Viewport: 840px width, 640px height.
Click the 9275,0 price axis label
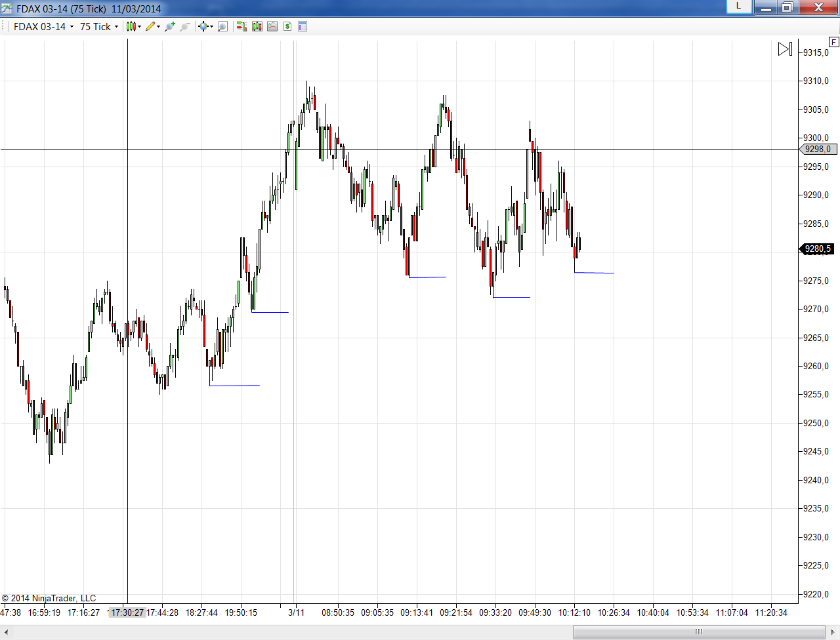point(816,281)
